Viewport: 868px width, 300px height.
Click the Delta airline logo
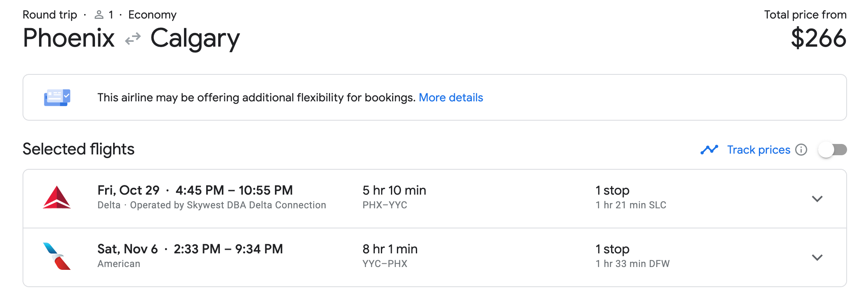(57, 197)
